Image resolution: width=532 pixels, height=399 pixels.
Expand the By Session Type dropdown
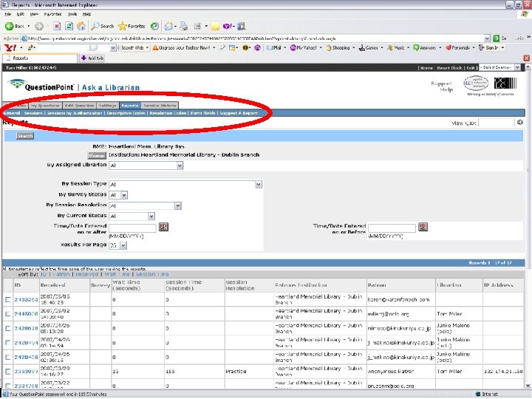259,185
